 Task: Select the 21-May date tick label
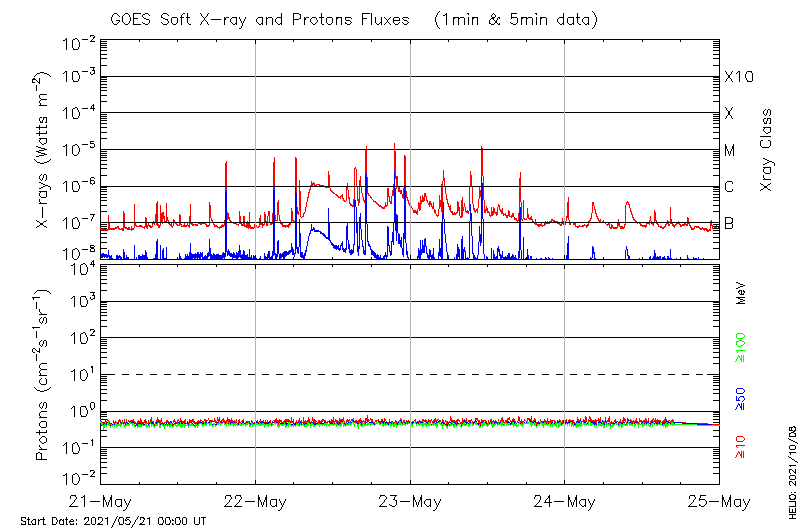101,501
